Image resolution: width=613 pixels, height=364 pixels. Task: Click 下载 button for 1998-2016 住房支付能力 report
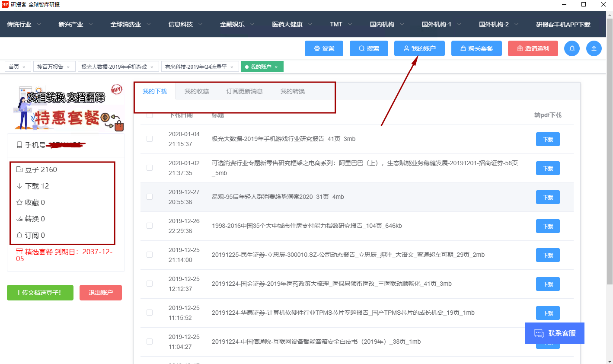(x=548, y=226)
